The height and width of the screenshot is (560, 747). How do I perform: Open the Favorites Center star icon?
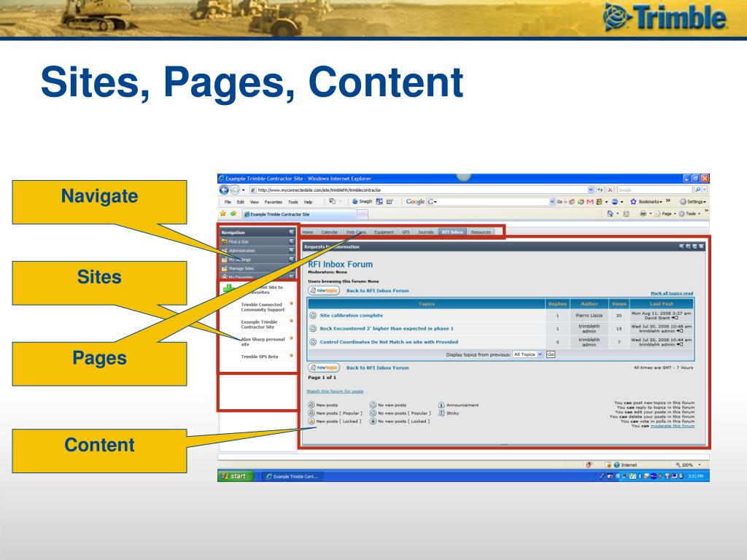223,214
